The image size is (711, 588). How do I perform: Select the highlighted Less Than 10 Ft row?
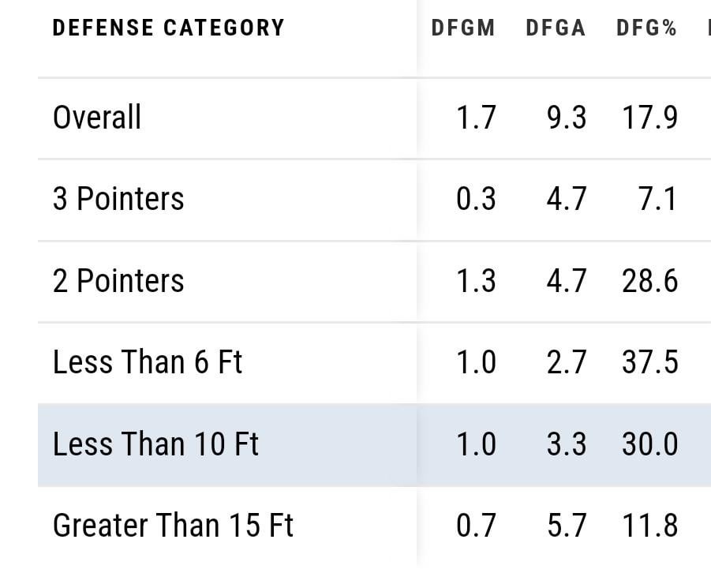click(155, 444)
